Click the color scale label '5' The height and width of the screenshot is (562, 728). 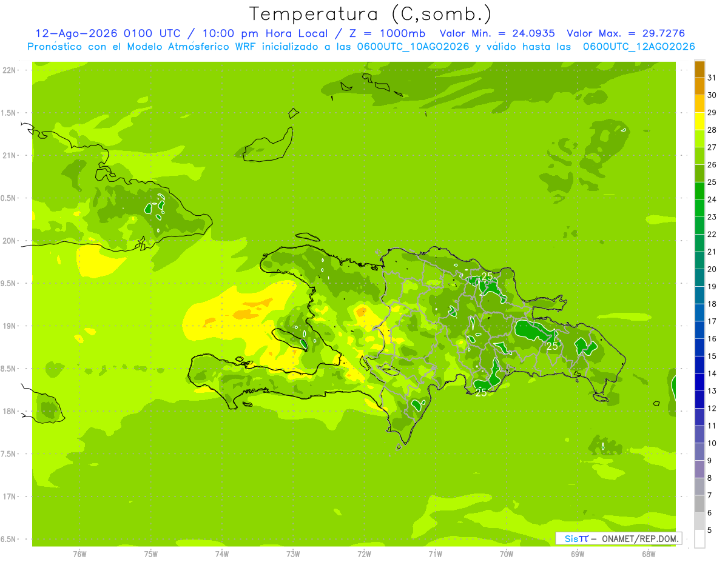pos(709,530)
